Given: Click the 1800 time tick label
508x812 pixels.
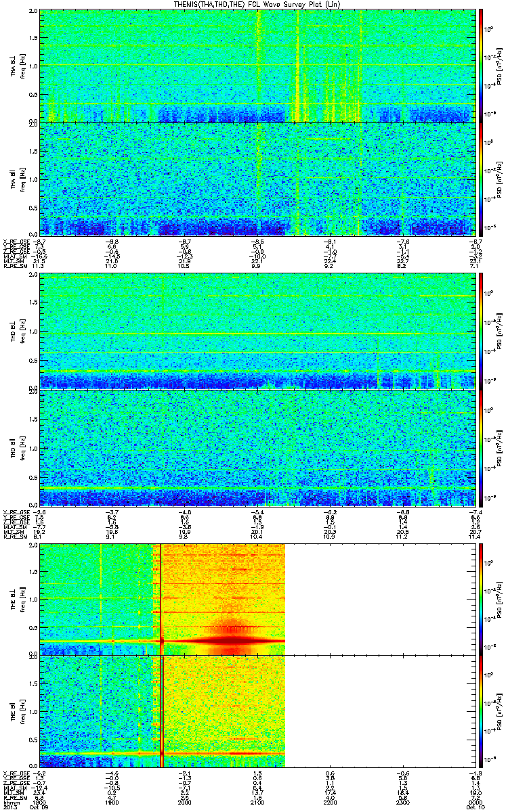Looking at the screenshot, I should 40,801.
